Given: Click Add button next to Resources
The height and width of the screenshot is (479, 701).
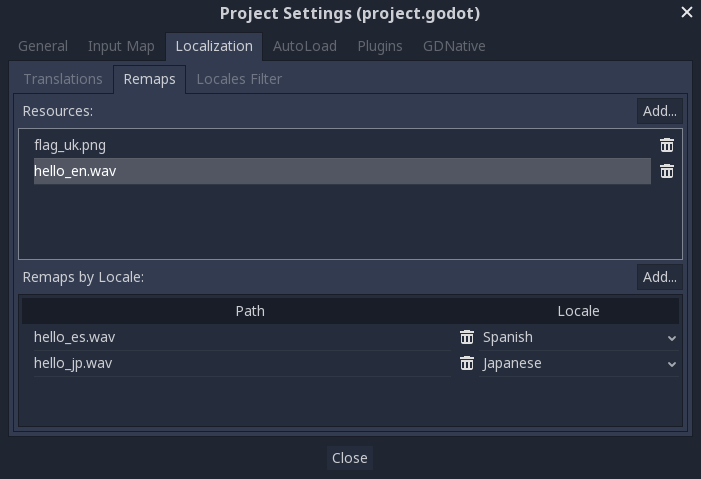Looking at the screenshot, I should [x=660, y=111].
